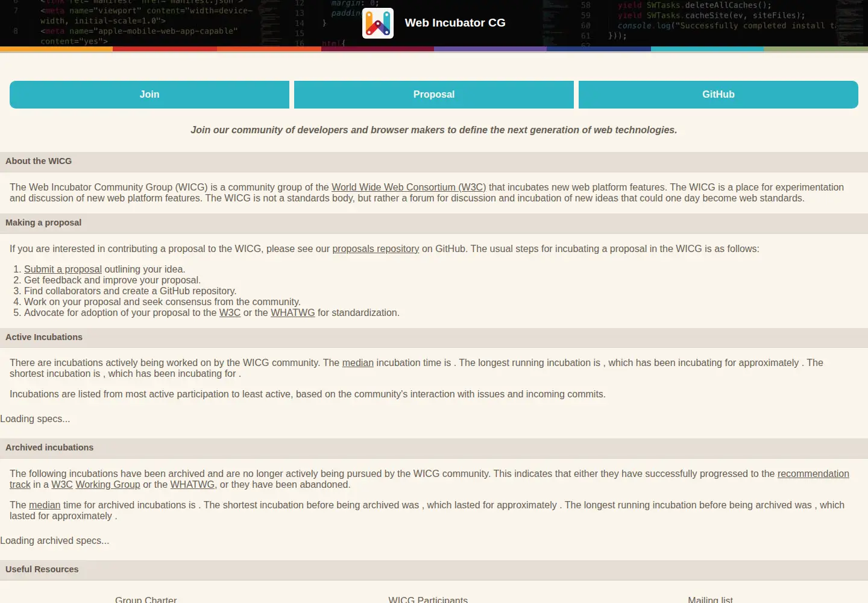Click the Loading archived specs... text

coord(55,541)
